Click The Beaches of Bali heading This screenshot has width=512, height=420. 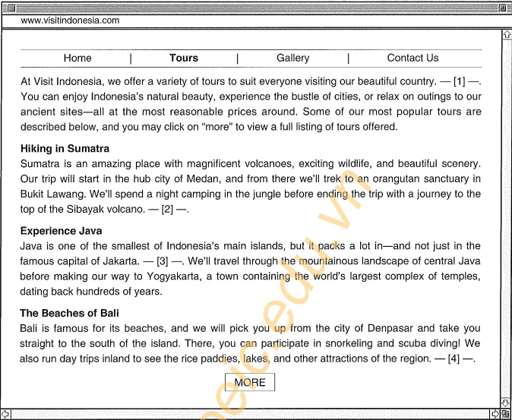69,313
